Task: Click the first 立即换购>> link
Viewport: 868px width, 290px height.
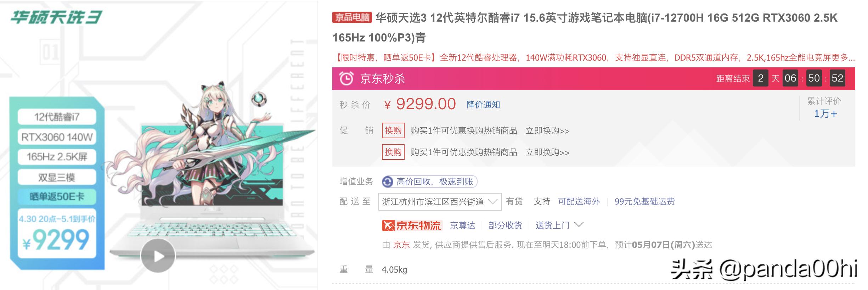Action: click(x=547, y=131)
